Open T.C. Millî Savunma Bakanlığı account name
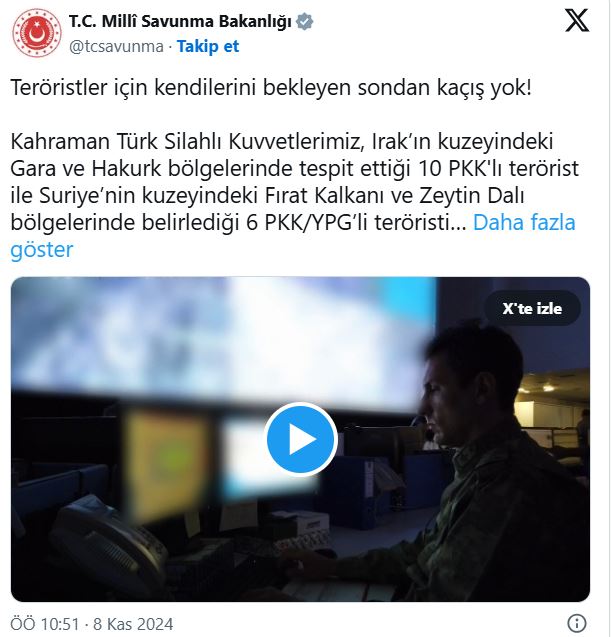 click(180, 21)
